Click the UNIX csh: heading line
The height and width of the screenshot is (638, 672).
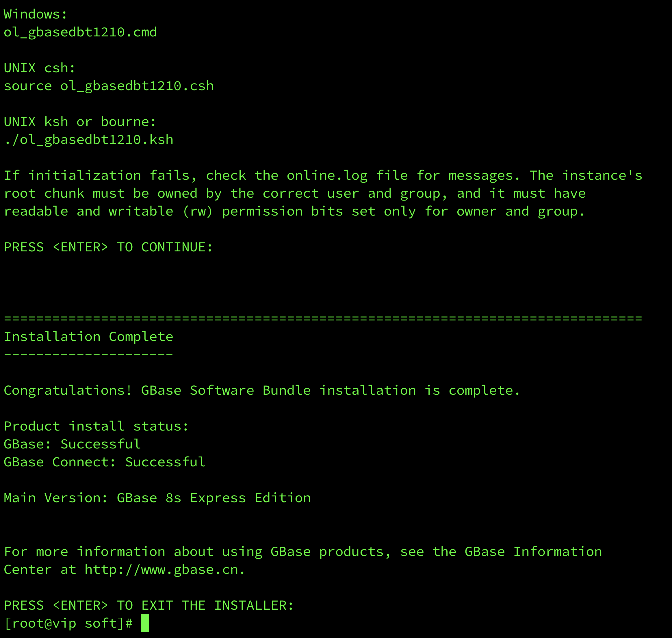click(x=40, y=68)
